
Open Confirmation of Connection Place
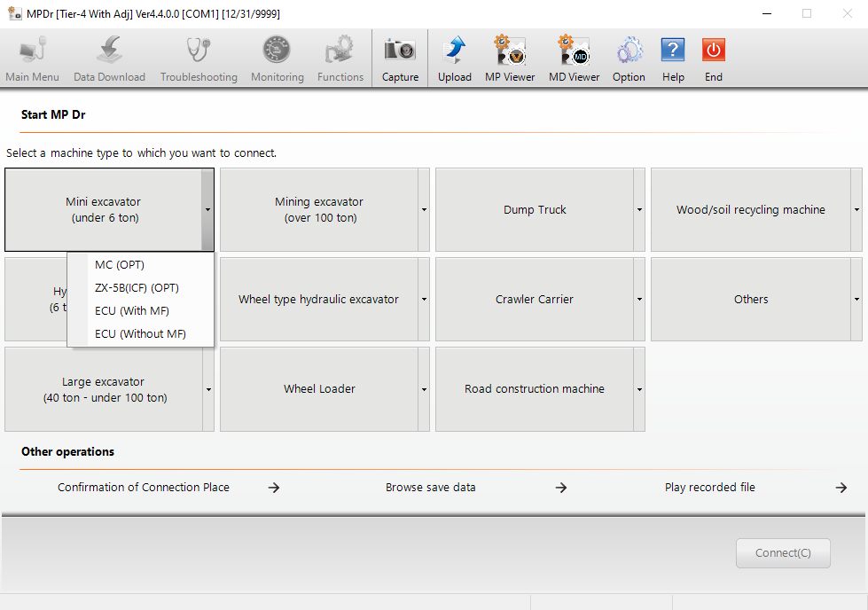(x=143, y=487)
